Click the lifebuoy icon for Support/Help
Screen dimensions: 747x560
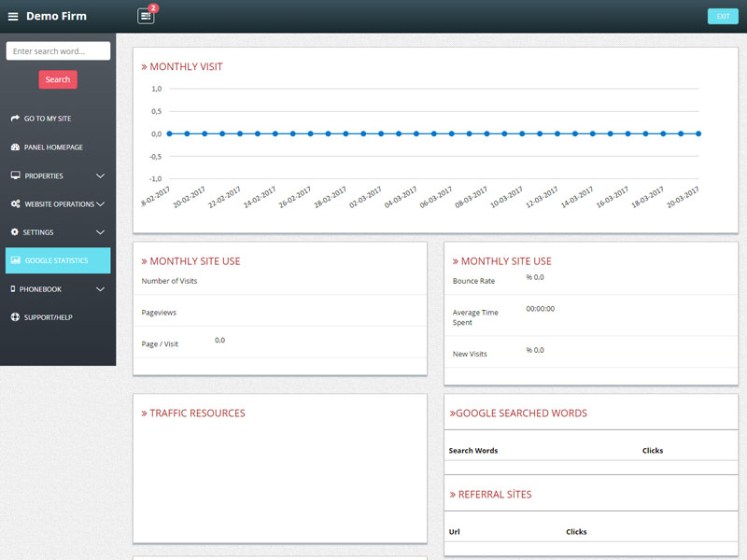coord(15,317)
